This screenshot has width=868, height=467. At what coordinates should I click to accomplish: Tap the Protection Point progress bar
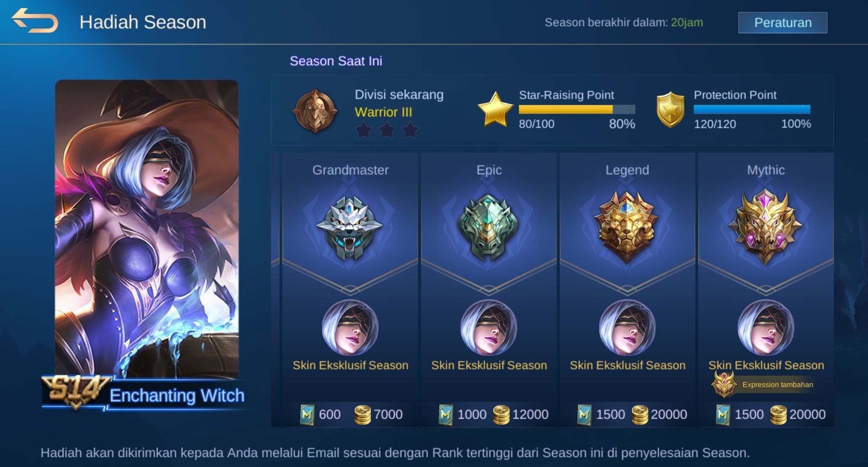(752, 109)
